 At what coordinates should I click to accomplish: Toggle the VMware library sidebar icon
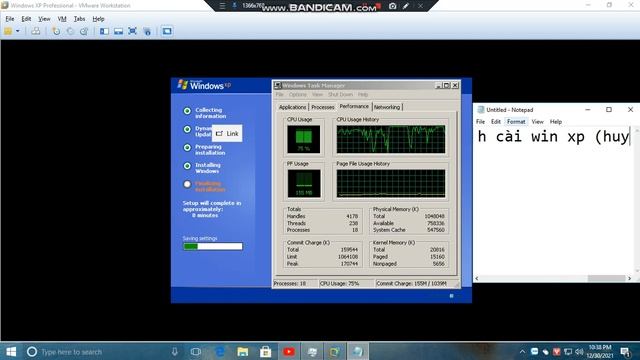(x=104, y=31)
